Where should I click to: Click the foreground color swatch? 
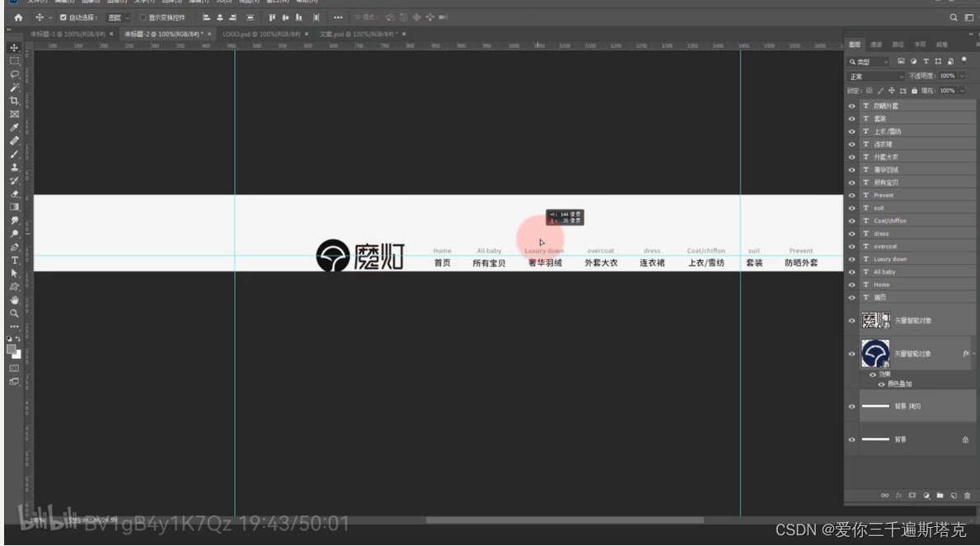coord(12,350)
